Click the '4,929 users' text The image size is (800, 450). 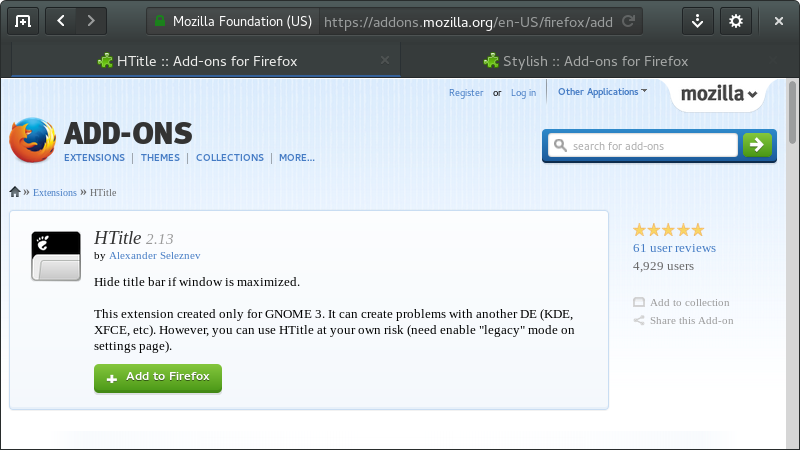pyautogui.click(x=663, y=266)
